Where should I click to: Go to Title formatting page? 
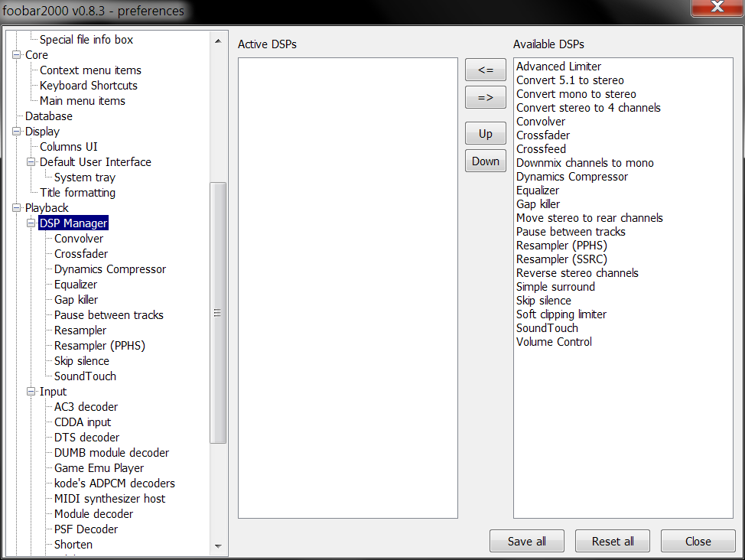[x=77, y=193]
